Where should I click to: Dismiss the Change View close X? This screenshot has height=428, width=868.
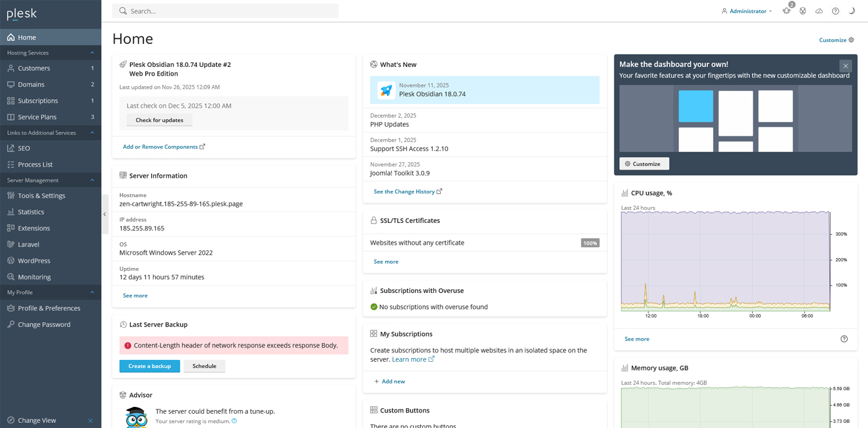[x=91, y=421]
